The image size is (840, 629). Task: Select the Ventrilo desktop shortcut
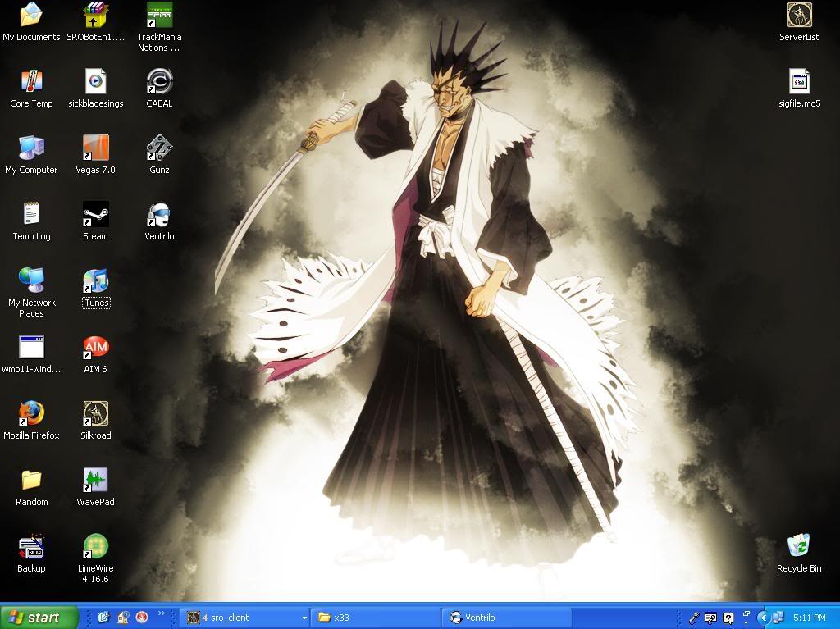159,221
